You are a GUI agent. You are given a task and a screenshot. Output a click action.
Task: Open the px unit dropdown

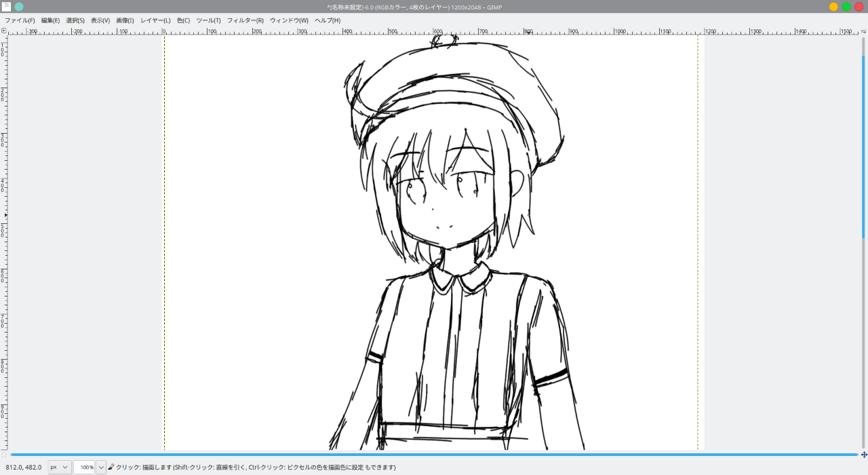tap(60, 467)
